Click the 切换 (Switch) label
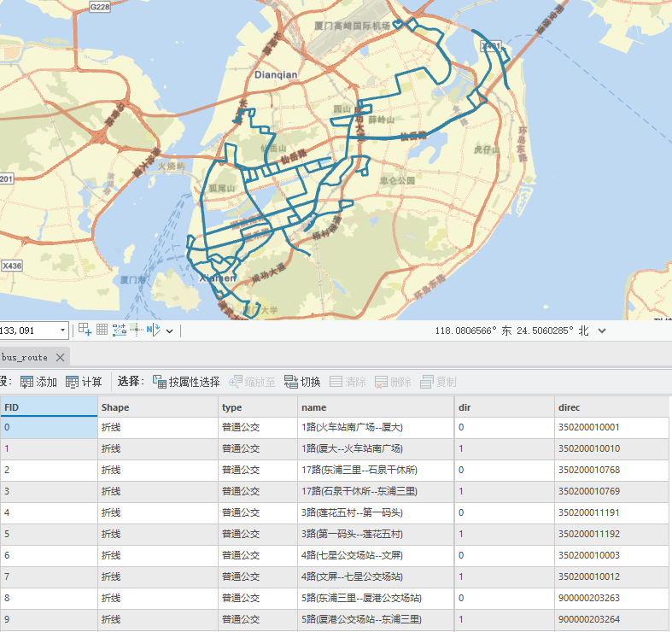Screen dimensions: 672x632 pos(310,382)
